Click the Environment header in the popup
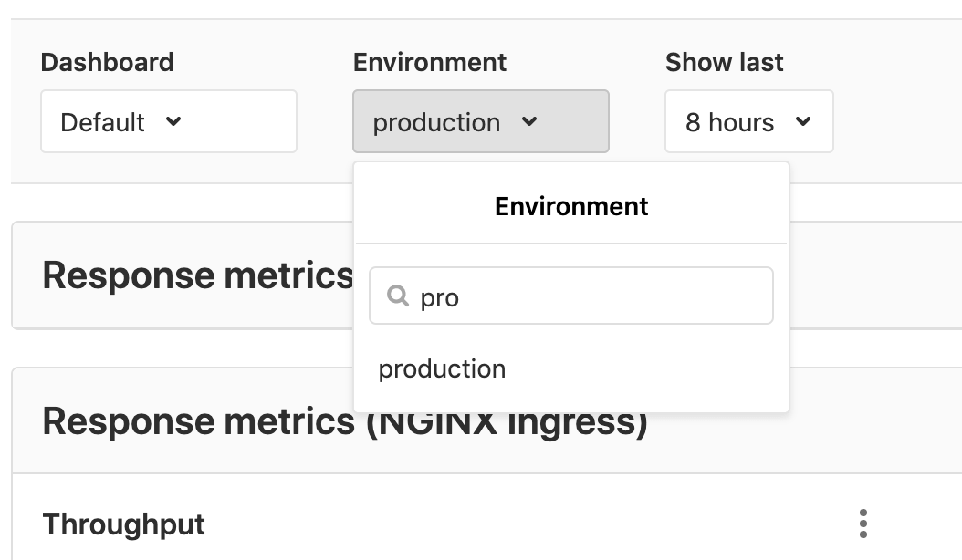This screenshot has height=560, width=962. coord(570,206)
